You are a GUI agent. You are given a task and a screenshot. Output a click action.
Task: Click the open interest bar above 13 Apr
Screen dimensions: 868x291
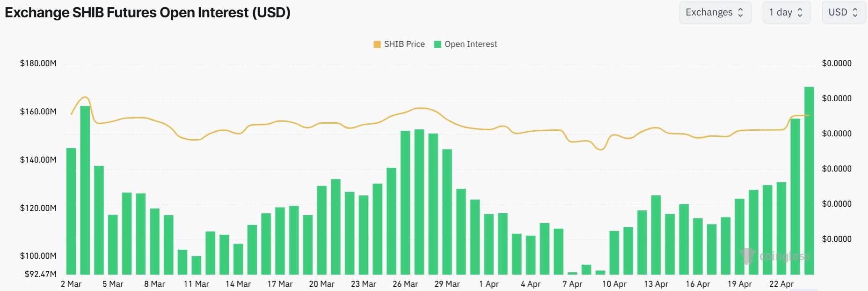click(656, 235)
